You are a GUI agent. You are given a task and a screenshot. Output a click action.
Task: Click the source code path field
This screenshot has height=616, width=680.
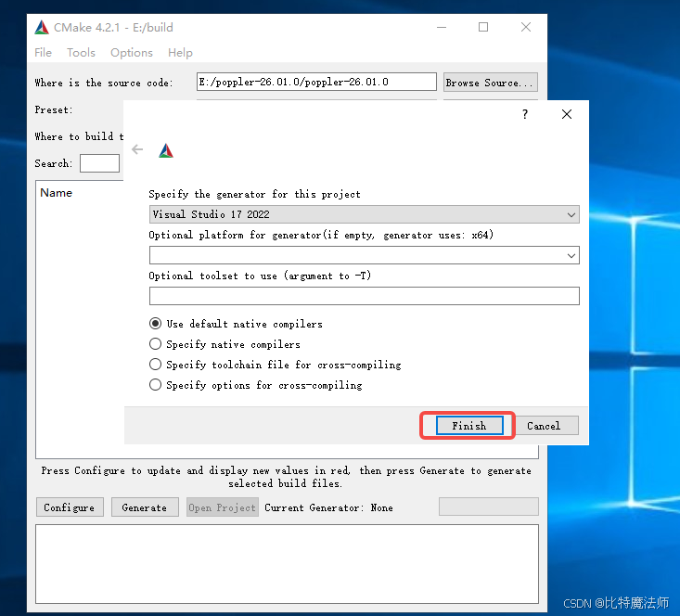(316, 82)
